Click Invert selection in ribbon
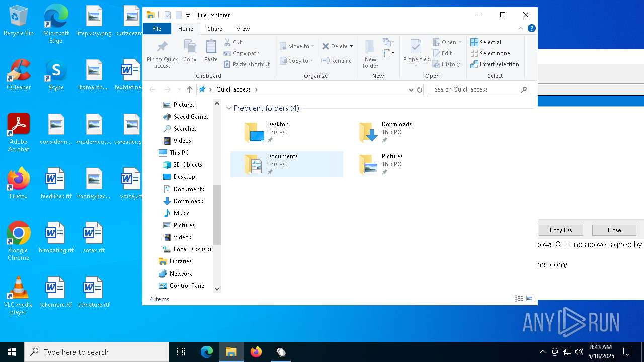The height and width of the screenshot is (362, 644). (x=495, y=64)
